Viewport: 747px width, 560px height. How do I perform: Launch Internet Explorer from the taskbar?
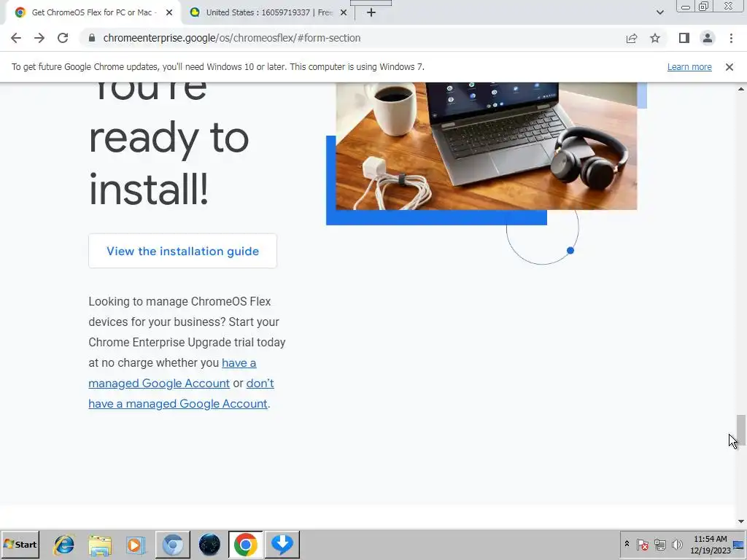coord(64,545)
